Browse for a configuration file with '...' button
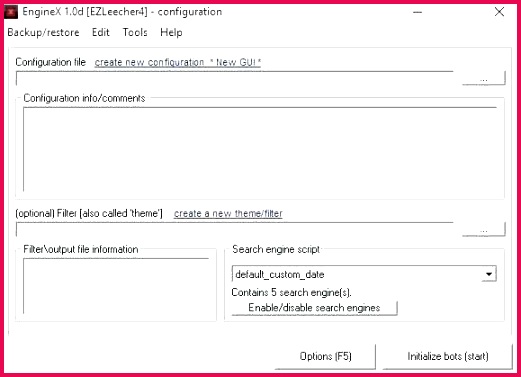 pyautogui.click(x=484, y=78)
